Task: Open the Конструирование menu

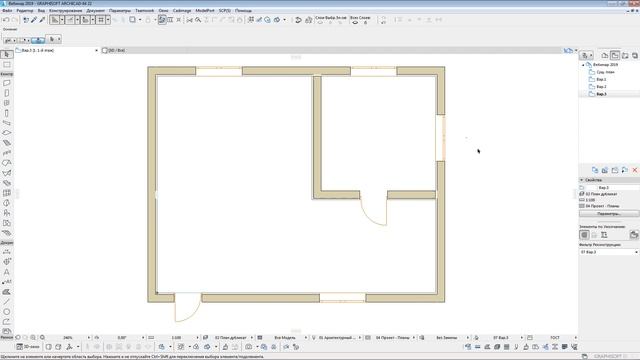Action: (x=65, y=10)
